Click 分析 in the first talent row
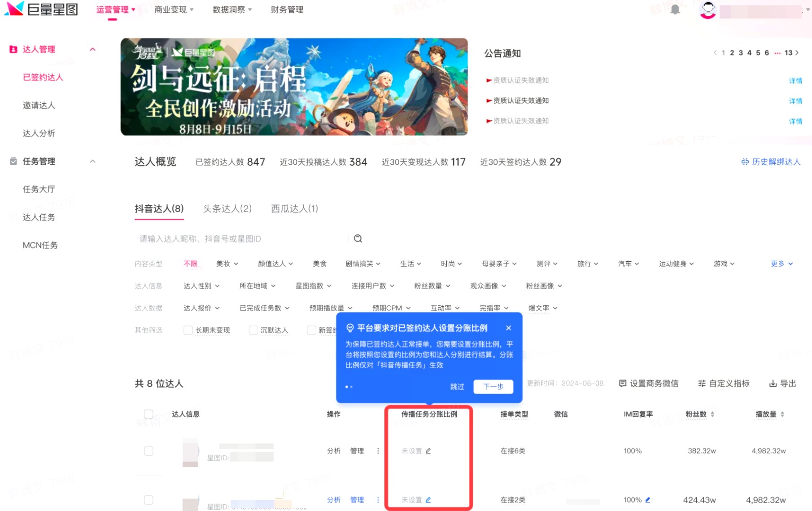Viewport: 812px width, 511px height. pyautogui.click(x=334, y=451)
